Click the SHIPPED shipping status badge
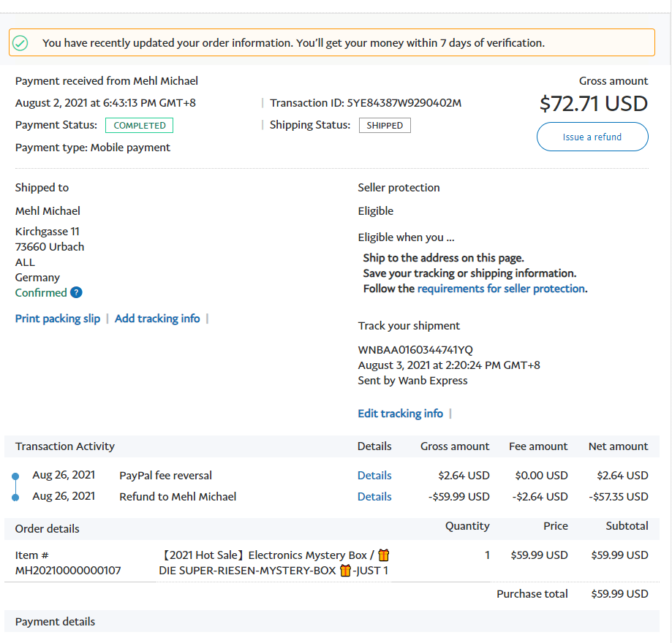Viewport: 672px width, 643px height. [385, 126]
